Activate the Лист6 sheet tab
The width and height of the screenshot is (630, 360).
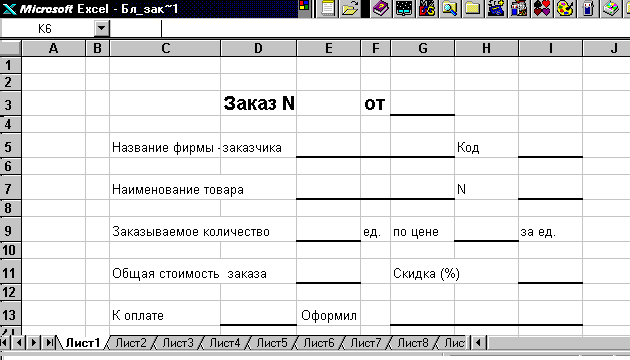[x=319, y=343]
